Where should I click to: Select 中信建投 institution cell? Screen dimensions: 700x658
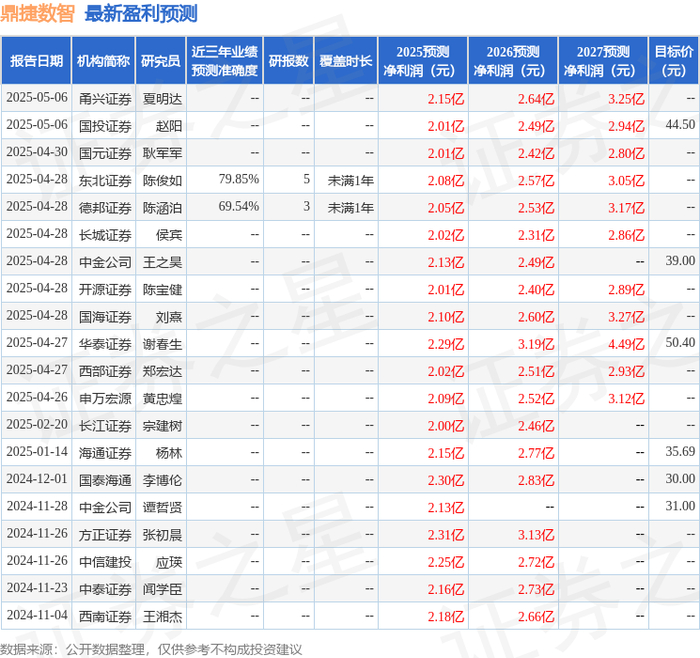tap(105, 562)
